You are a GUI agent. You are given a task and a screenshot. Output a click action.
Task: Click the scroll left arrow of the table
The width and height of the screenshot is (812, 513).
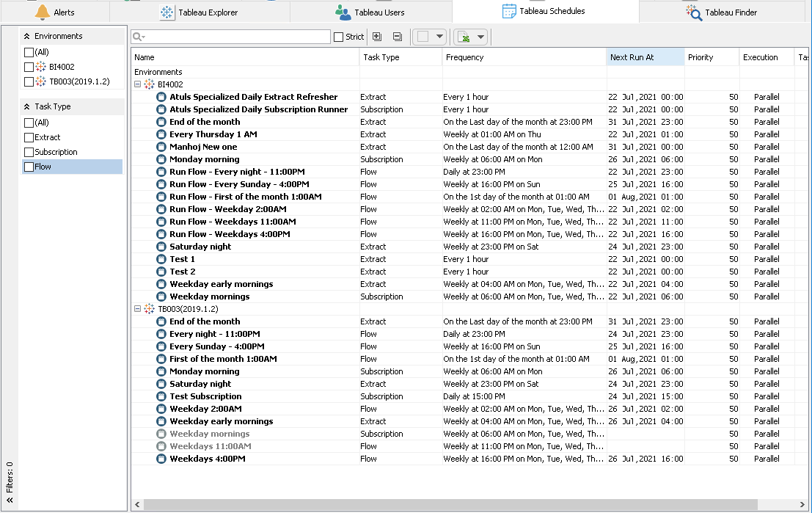tap(137, 504)
